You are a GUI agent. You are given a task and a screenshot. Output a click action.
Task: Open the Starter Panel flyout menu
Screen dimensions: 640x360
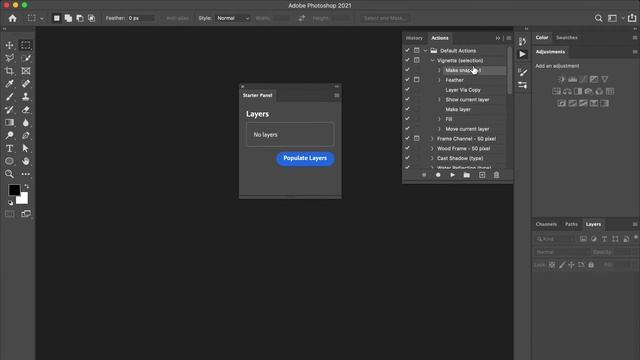pos(337,96)
